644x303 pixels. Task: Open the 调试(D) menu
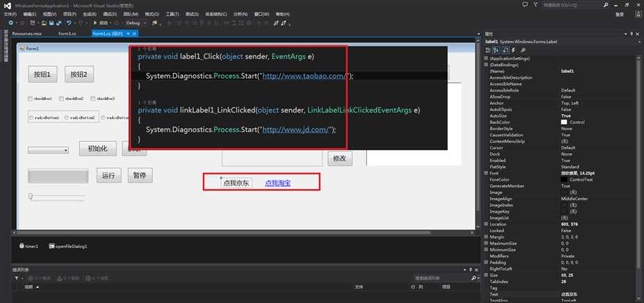(x=110, y=14)
